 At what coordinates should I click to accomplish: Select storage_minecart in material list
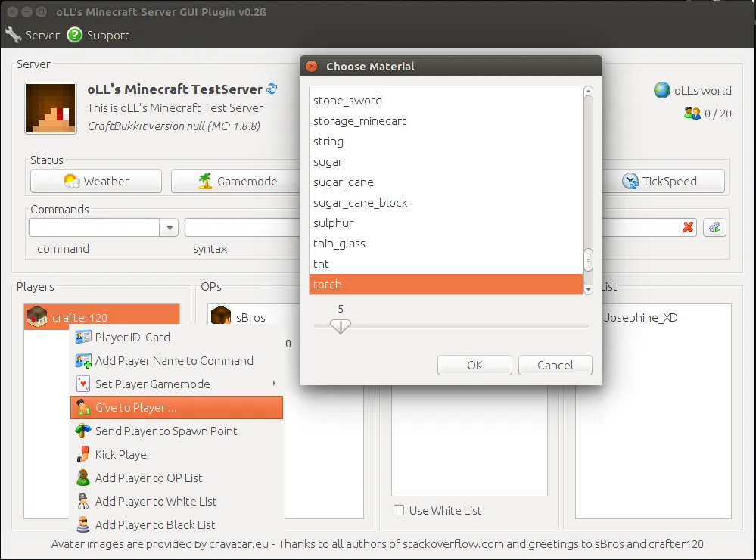point(446,120)
